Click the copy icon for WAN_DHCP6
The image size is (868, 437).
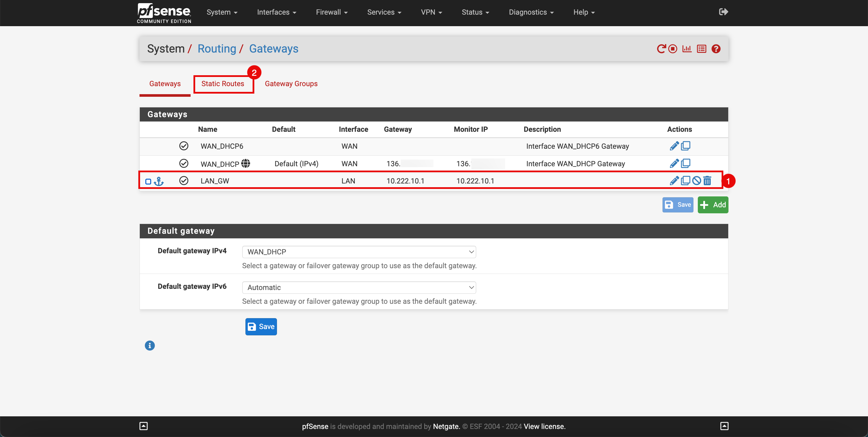coord(686,146)
